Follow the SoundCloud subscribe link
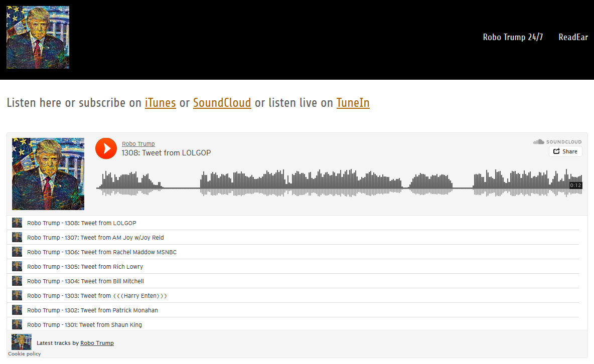Viewport: 594px width, 364px height. pyautogui.click(x=222, y=103)
